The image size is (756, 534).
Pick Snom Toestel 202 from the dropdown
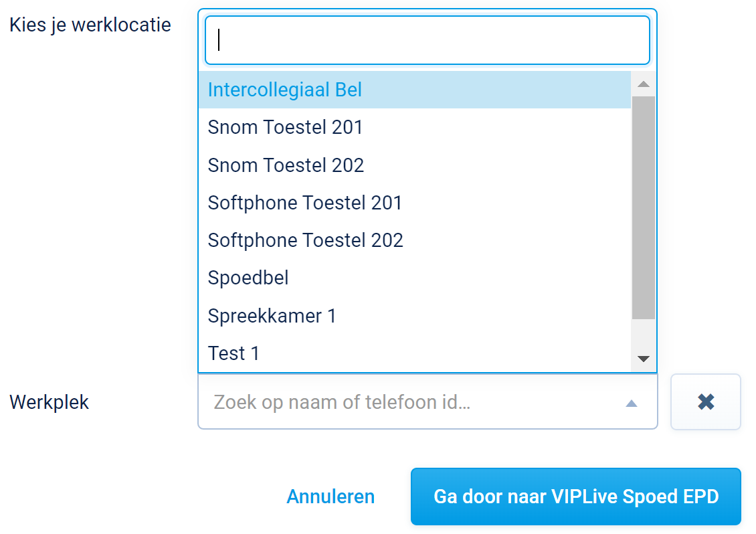point(286,165)
